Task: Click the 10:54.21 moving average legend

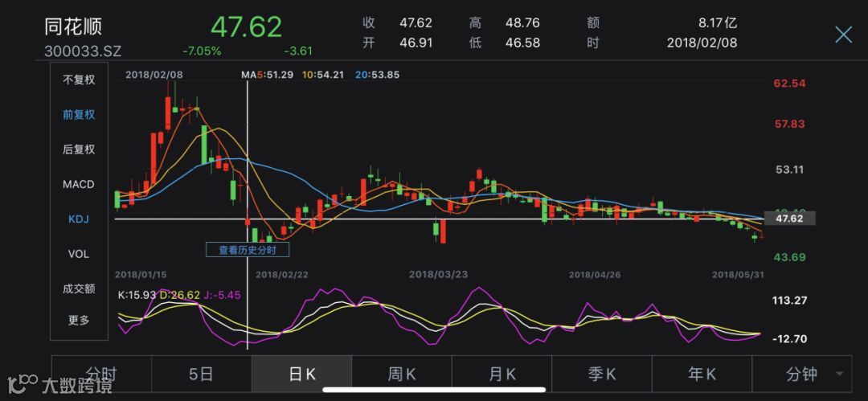Action: tap(325, 75)
